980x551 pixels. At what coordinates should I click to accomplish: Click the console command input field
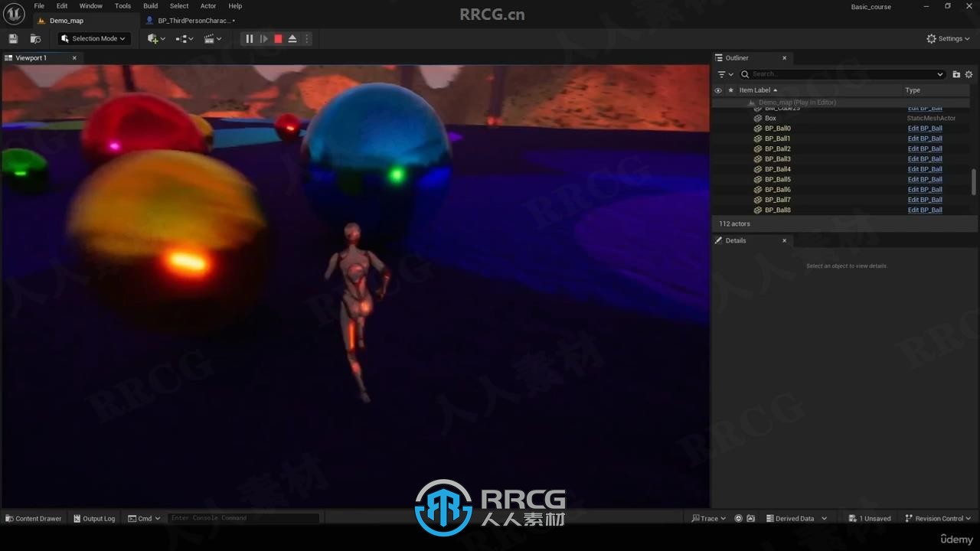[243, 518]
